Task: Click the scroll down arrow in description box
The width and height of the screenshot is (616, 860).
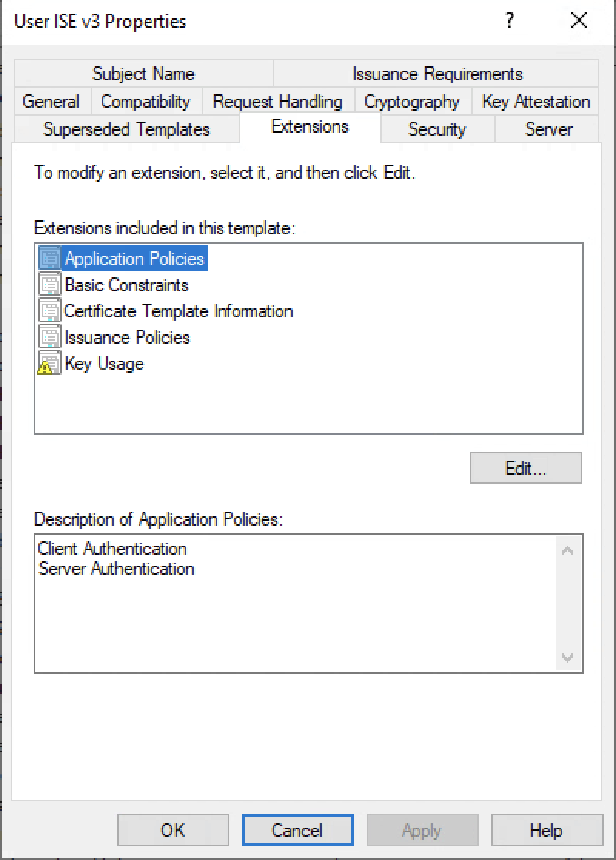Action: 567,659
